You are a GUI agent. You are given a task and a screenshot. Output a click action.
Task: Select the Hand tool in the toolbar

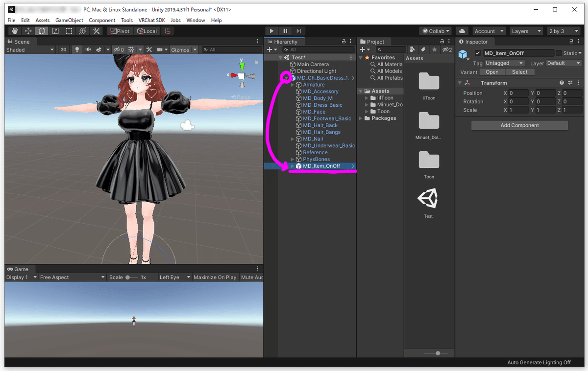point(15,31)
